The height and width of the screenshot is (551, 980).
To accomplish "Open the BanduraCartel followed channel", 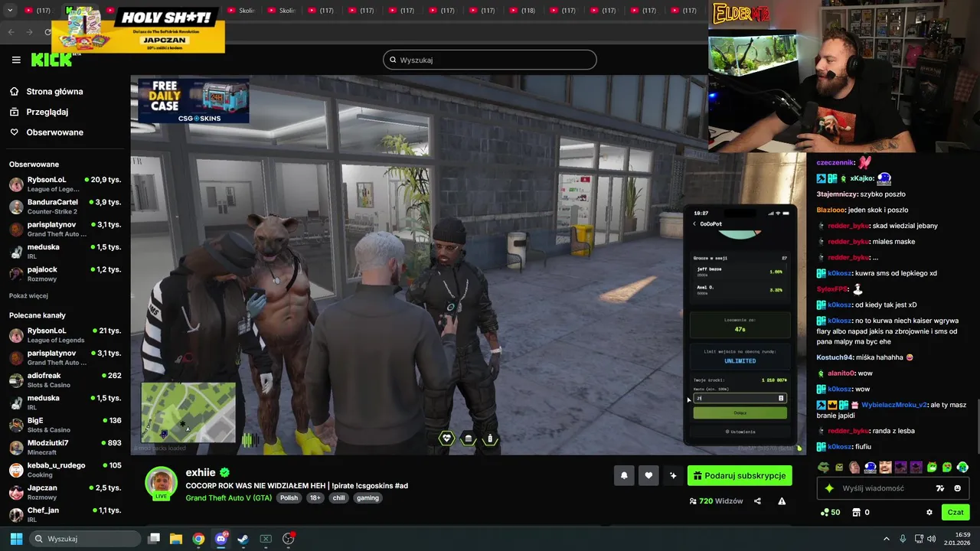I will tap(64, 207).
